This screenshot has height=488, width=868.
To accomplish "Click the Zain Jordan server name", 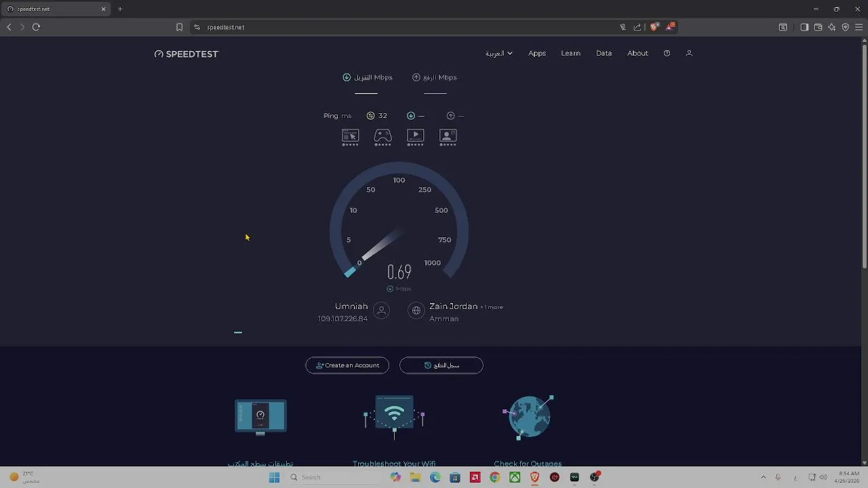I will pos(453,306).
